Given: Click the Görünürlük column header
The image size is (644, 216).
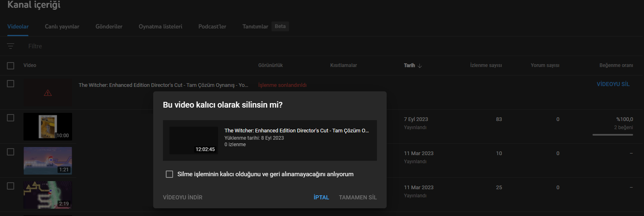Looking at the screenshot, I should tap(270, 65).
